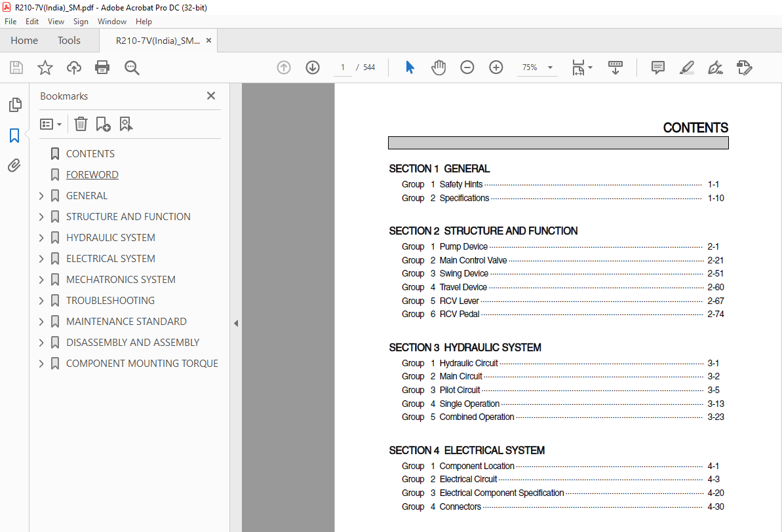Open the Sign document pen tool
The height and width of the screenshot is (532, 782).
[716, 67]
